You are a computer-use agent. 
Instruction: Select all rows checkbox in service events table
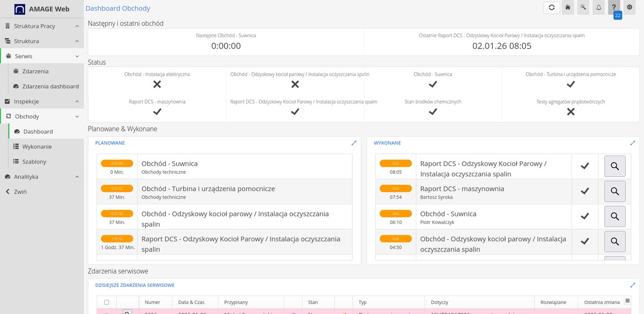(107, 302)
